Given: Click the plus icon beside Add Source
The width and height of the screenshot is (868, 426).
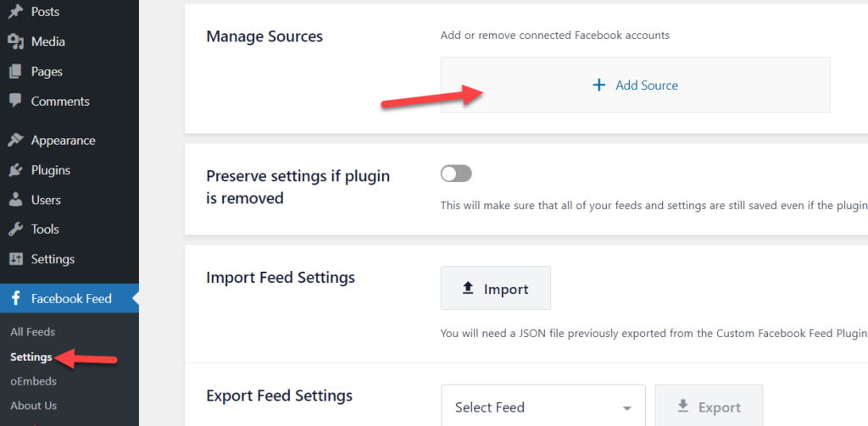Looking at the screenshot, I should [599, 86].
